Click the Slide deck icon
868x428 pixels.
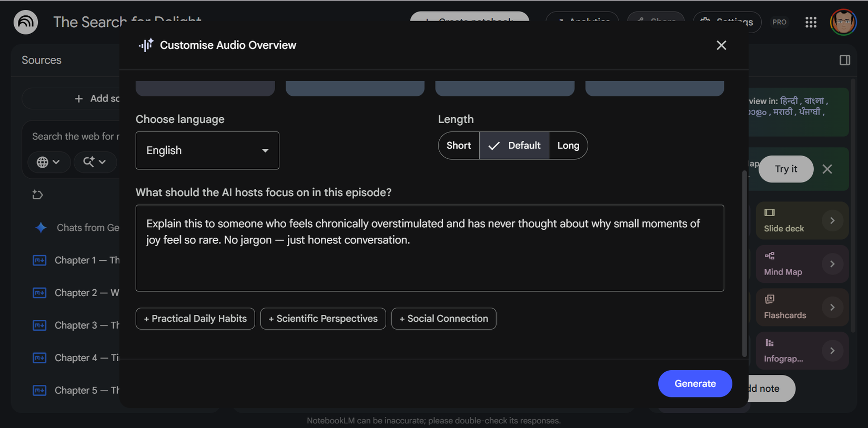pyautogui.click(x=770, y=212)
